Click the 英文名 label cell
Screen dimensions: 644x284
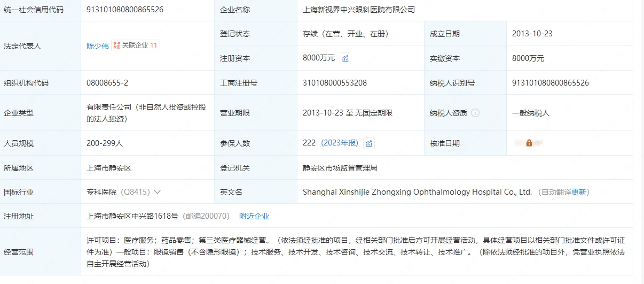(255, 192)
